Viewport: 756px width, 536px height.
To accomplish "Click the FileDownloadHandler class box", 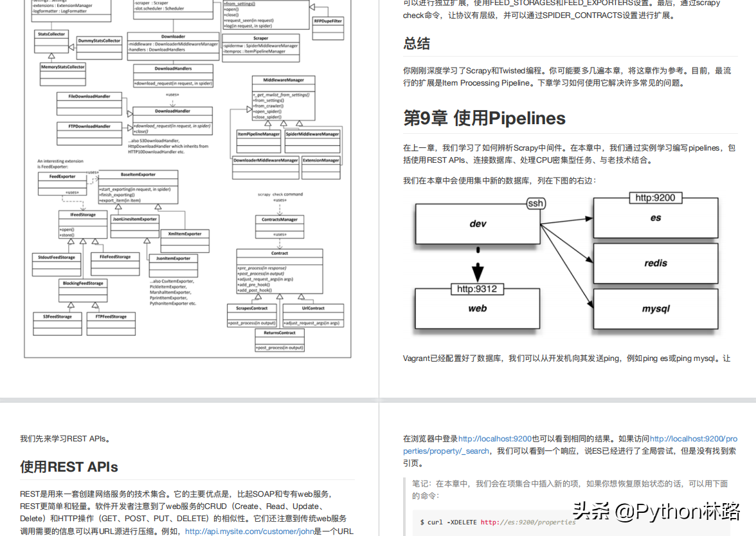I will 89,104.
